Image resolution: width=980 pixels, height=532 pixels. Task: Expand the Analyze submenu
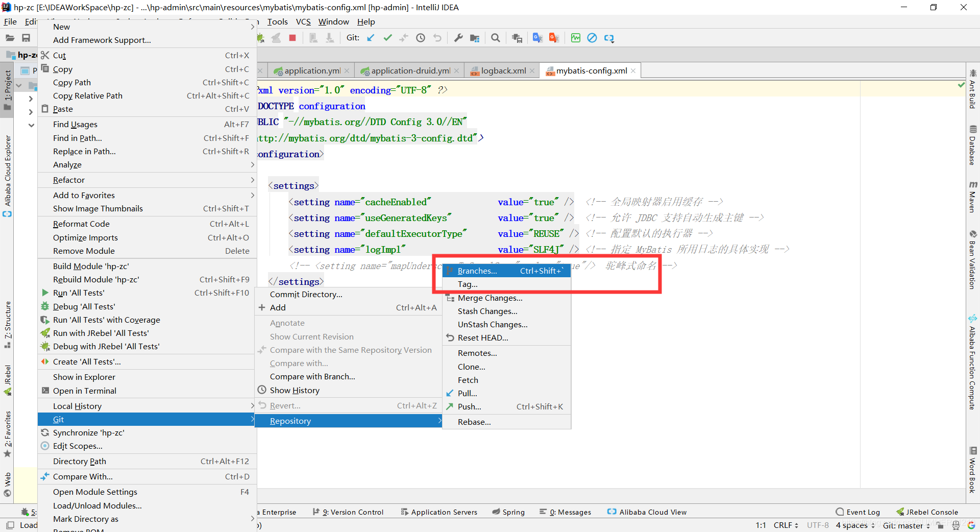click(x=147, y=164)
